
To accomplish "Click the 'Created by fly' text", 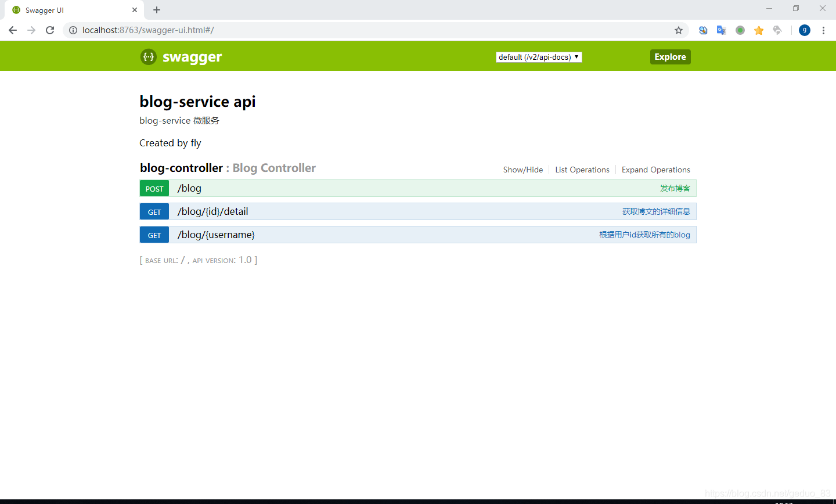I will [170, 143].
